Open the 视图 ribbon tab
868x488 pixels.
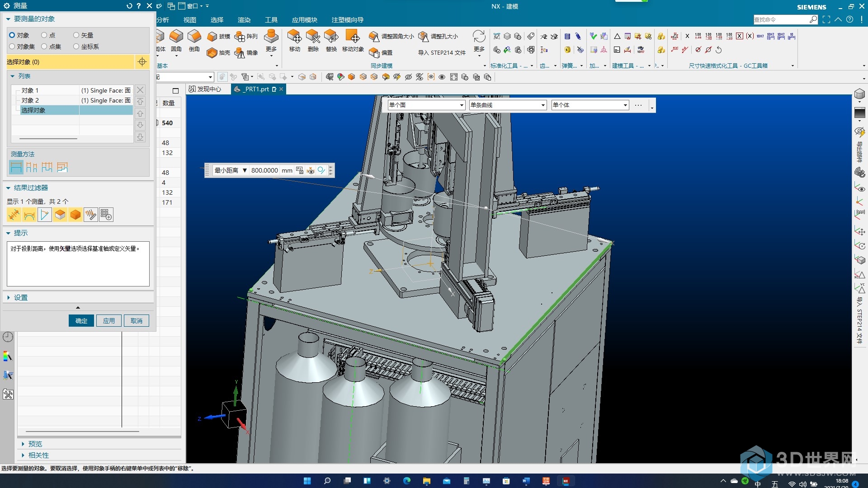pyautogui.click(x=190, y=20)
